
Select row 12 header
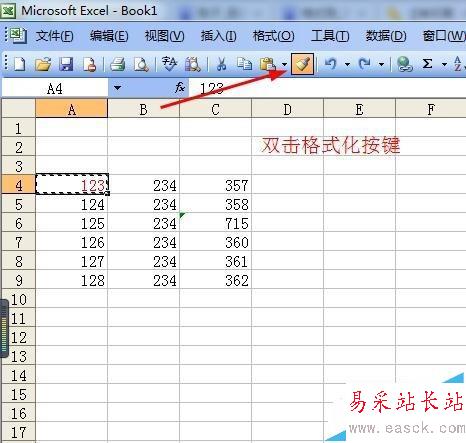pyautogui.click(x=19, y=337)
